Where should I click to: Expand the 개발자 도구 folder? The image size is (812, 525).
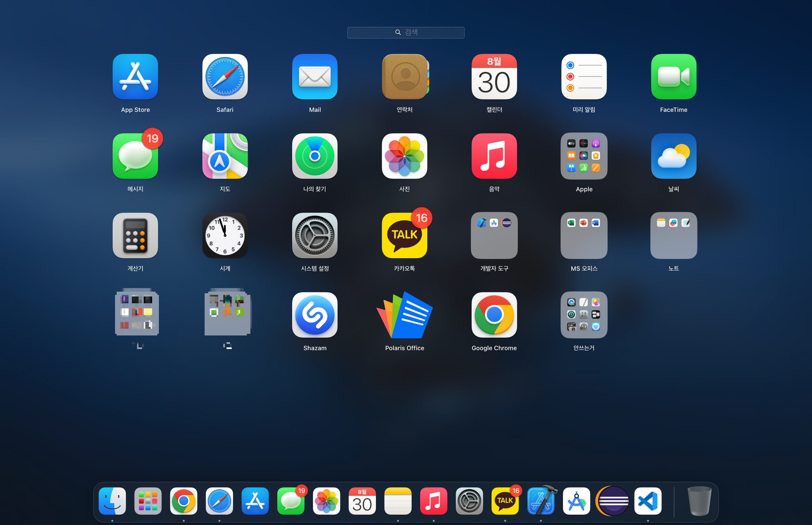(x=494, y=235)
